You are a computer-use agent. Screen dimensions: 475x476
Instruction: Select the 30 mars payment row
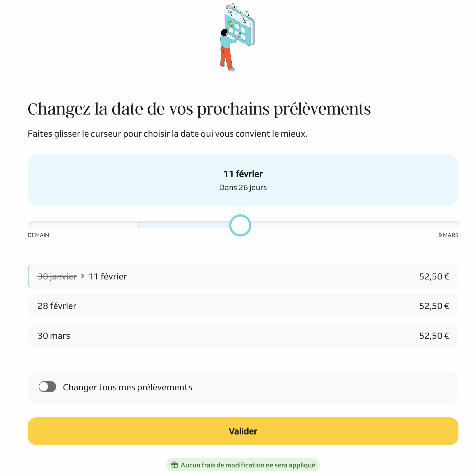click(243, 336)
